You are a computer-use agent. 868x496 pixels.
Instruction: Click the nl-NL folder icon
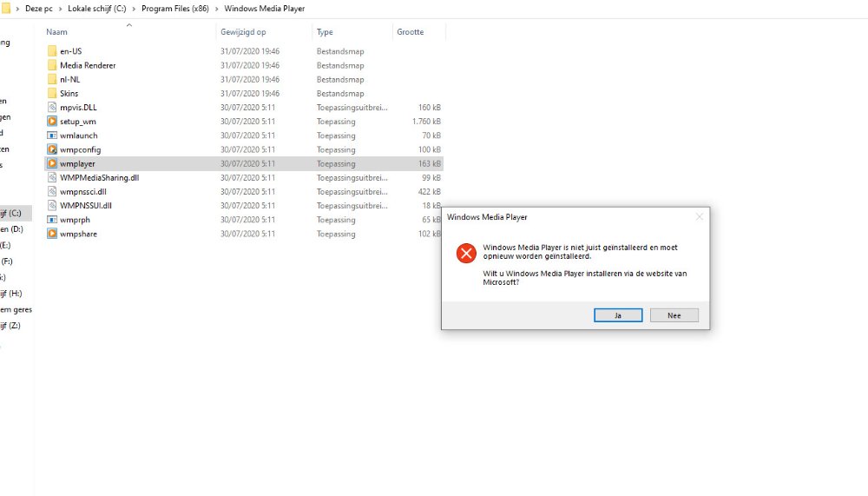[52, 79]
